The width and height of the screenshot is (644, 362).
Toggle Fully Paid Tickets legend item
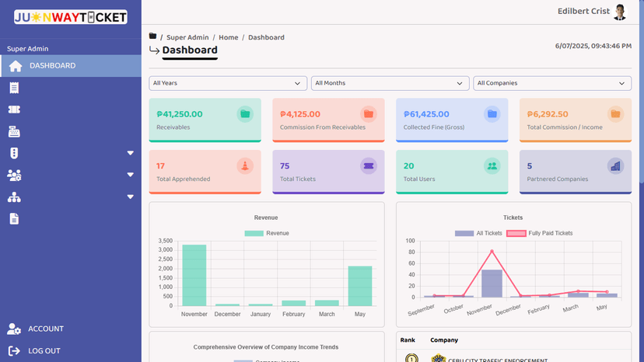point(540,233)
